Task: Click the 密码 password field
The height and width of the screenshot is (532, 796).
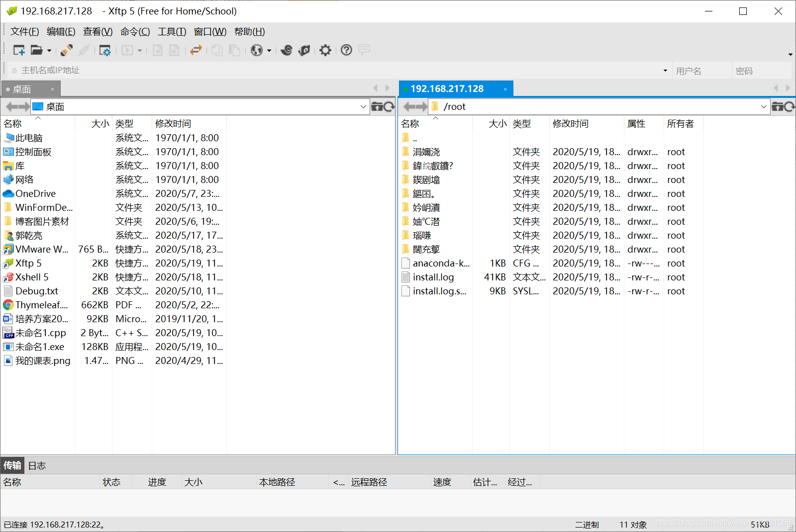Action: tap(761, 71)
